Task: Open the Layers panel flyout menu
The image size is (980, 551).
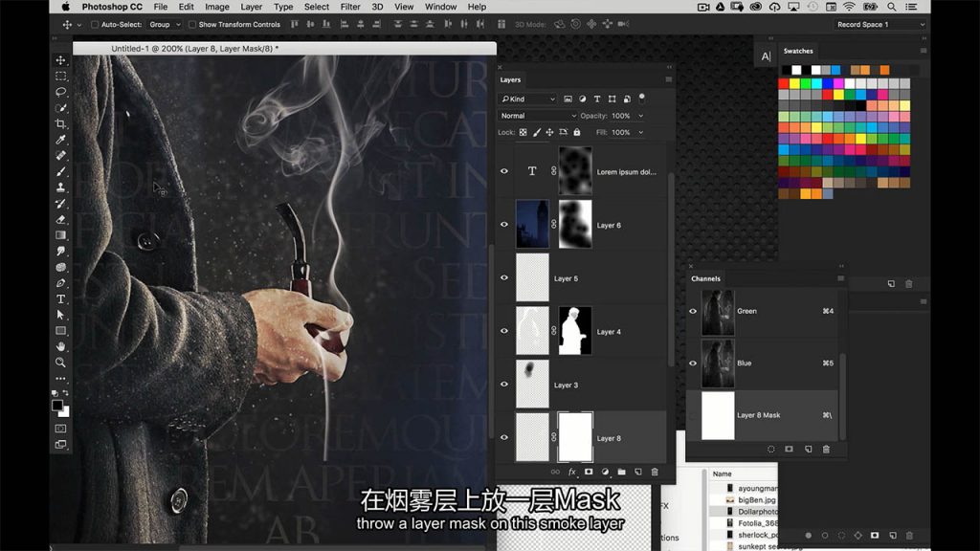Action: [x=669, y=80]
